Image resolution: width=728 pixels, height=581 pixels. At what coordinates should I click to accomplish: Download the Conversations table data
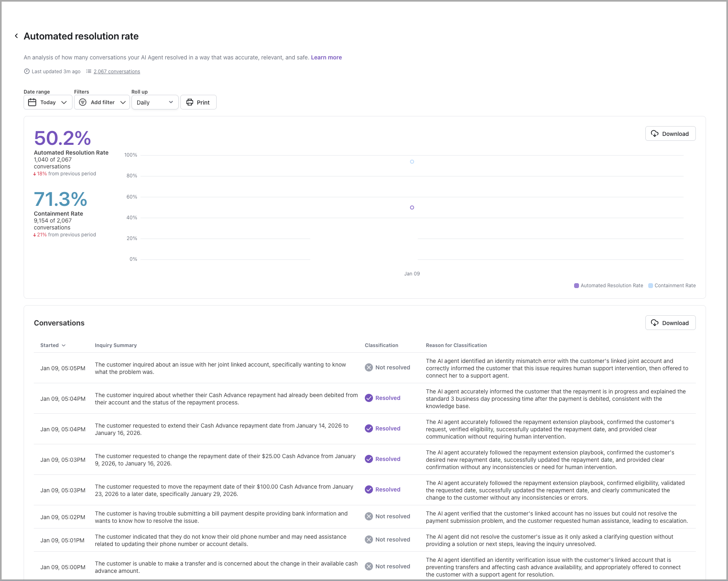[x=670, y=323]
